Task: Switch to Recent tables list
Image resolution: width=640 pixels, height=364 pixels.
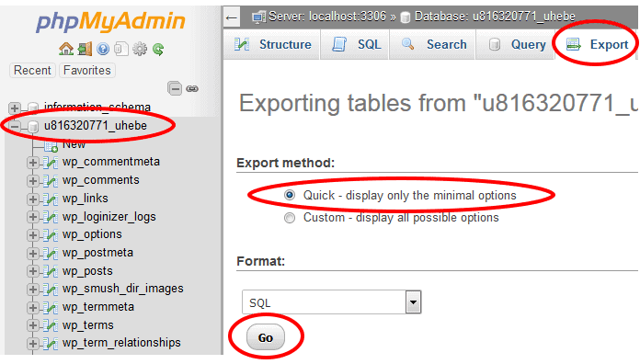Action: pos(32,70)
